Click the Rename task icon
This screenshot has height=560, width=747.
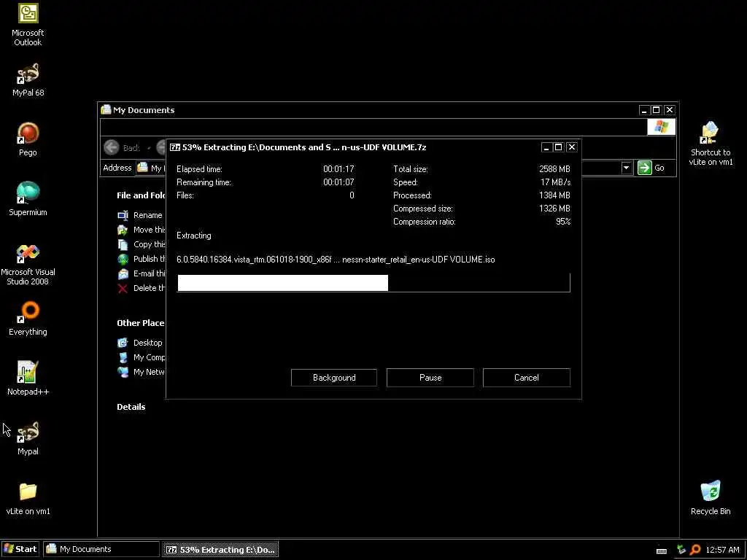123,216
